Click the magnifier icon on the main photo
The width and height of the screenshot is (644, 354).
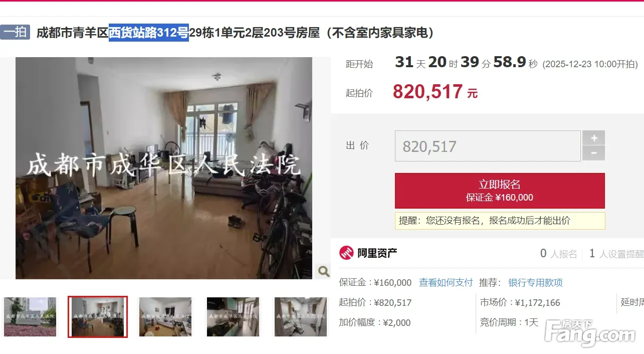(324, 272)
